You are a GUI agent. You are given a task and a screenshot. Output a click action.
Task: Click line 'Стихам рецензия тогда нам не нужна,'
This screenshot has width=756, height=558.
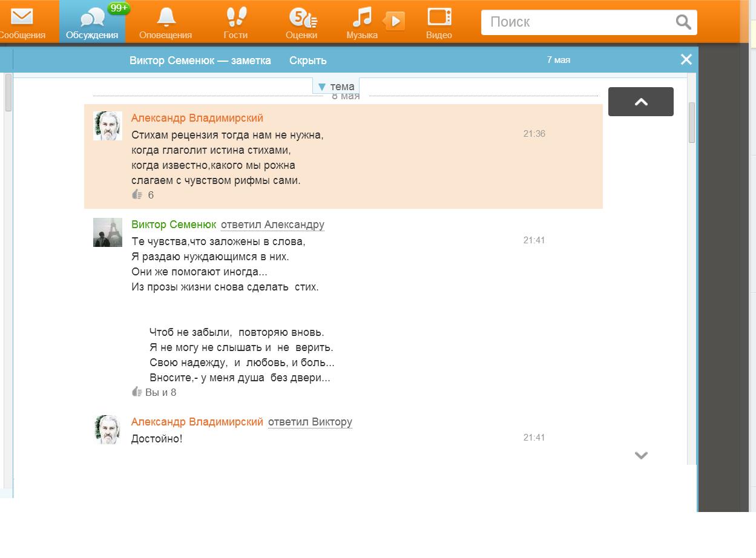[228, 135]
